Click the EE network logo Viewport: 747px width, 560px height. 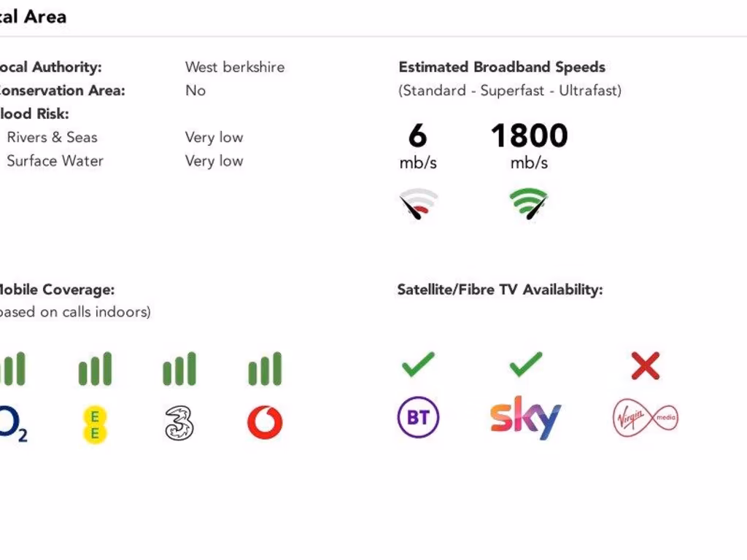95,425
